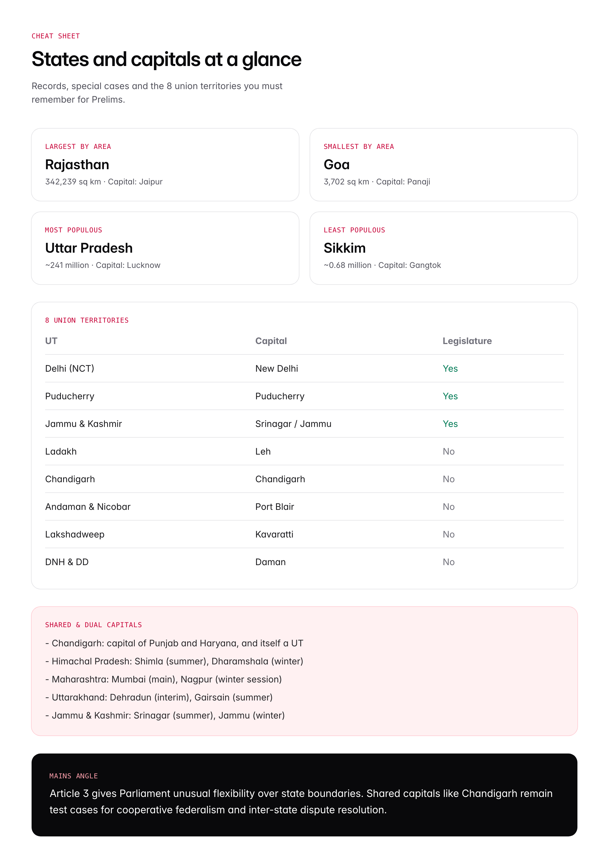
Task: Select the DNH & DD territory name
Action: [67, 562]
